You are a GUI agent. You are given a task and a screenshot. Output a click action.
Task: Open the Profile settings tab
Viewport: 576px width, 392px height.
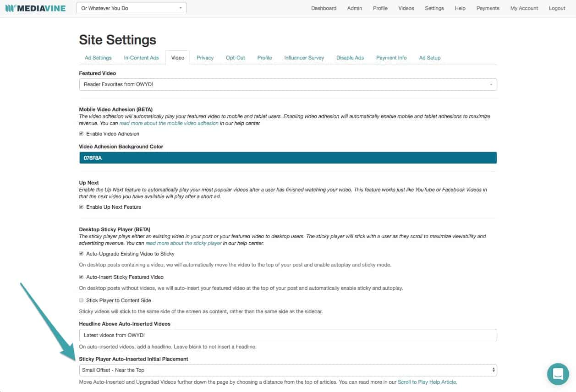264,58
